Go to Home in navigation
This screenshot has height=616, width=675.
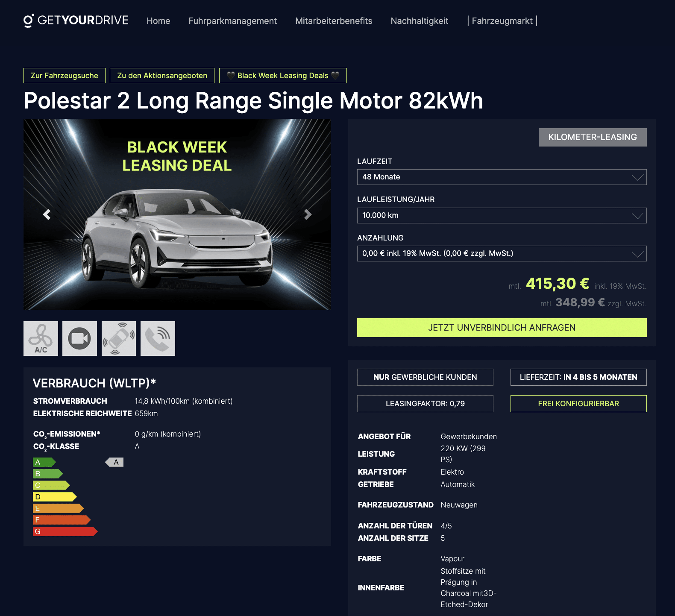click(x=158, y=21)
